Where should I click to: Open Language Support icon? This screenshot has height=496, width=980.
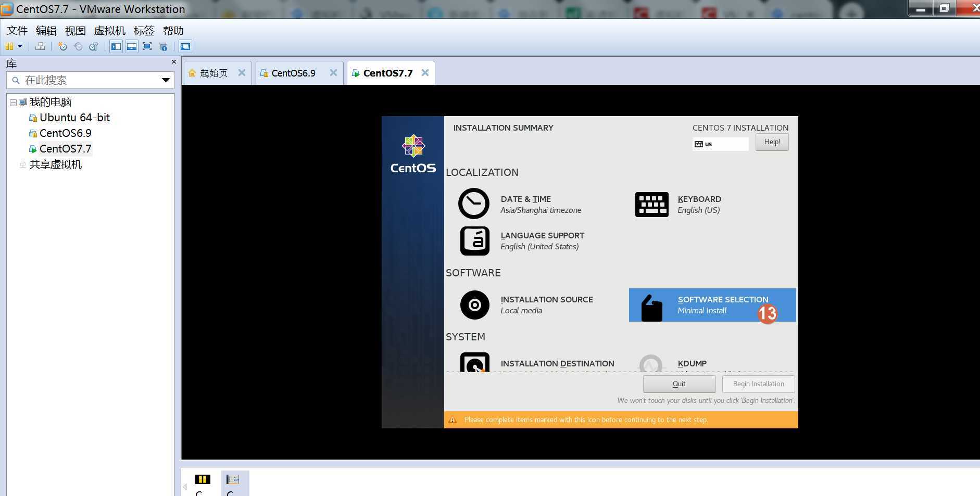pyautogui.click(x=475, y=241)
